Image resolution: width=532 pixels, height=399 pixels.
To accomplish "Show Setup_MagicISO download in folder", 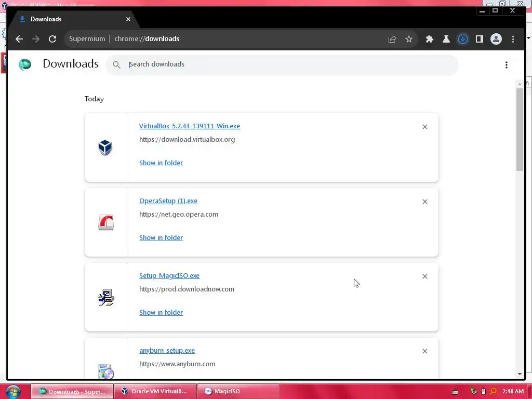I will point(161,312).
